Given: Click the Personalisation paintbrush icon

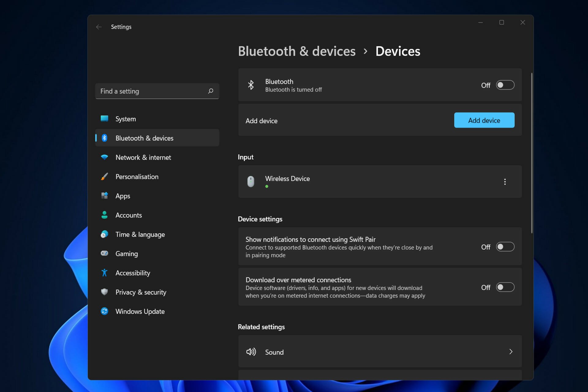Looking at the screenshot, I should 104,176.
